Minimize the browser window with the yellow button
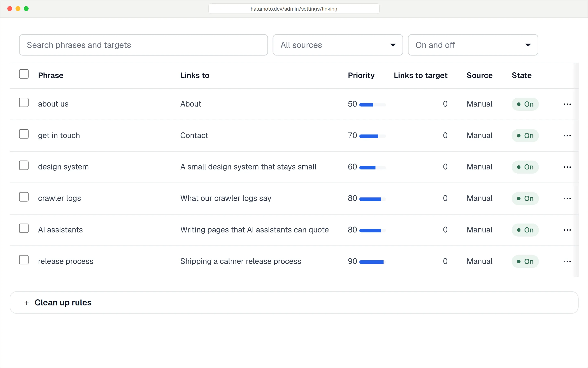The image size is (588, 368). (x=18, y=9)
